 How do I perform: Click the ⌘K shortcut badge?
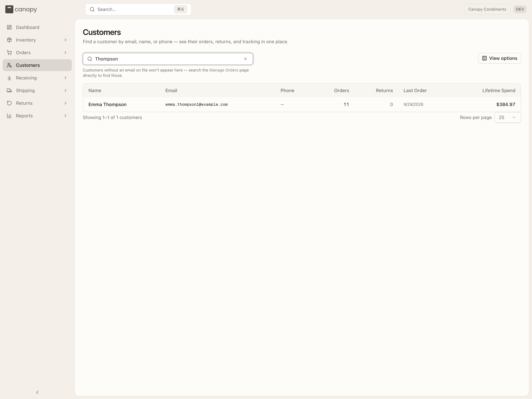[x=181, y=9]
